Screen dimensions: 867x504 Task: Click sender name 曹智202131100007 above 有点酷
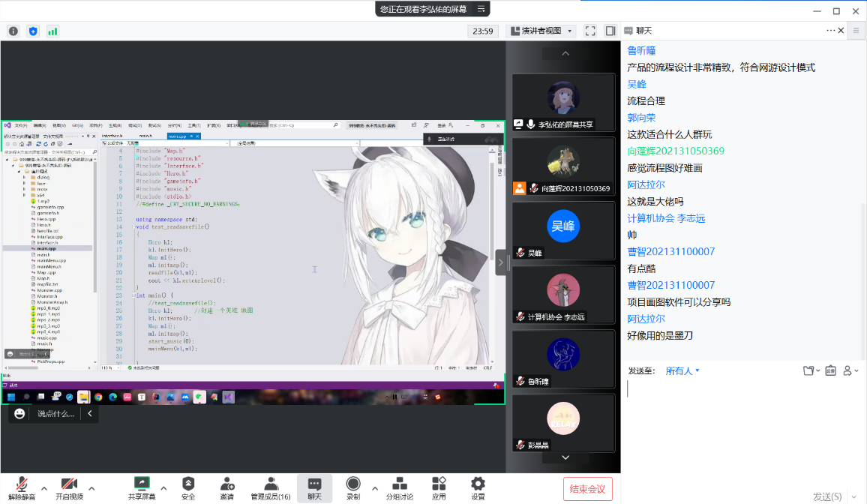click(x=670, y=251)
